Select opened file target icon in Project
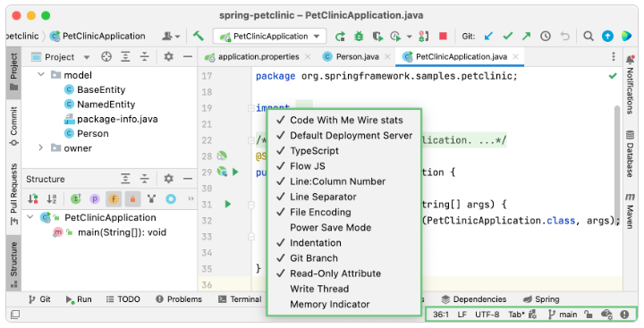The height and width of the screenshot is (328, 644). [106, 56]
